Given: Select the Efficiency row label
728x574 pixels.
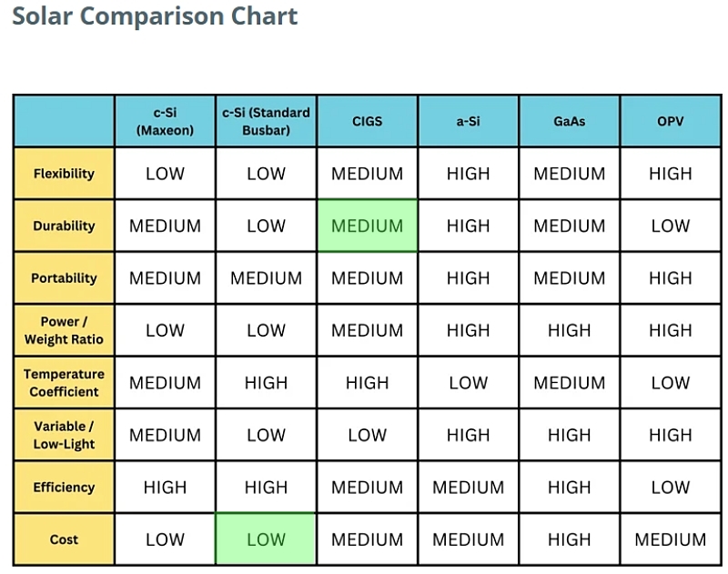Looking at the screenshot, I should 64,488.
